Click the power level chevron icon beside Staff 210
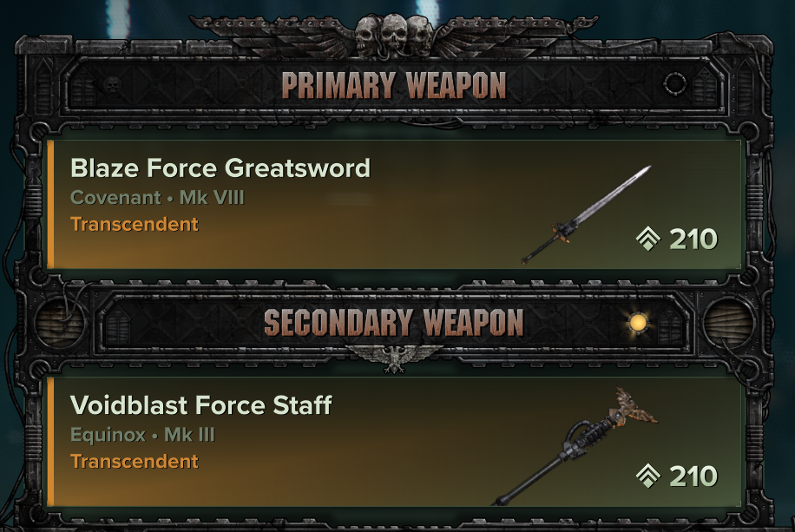Image resolution: width=795 pixels, height=532 pixels. point(648,476)
